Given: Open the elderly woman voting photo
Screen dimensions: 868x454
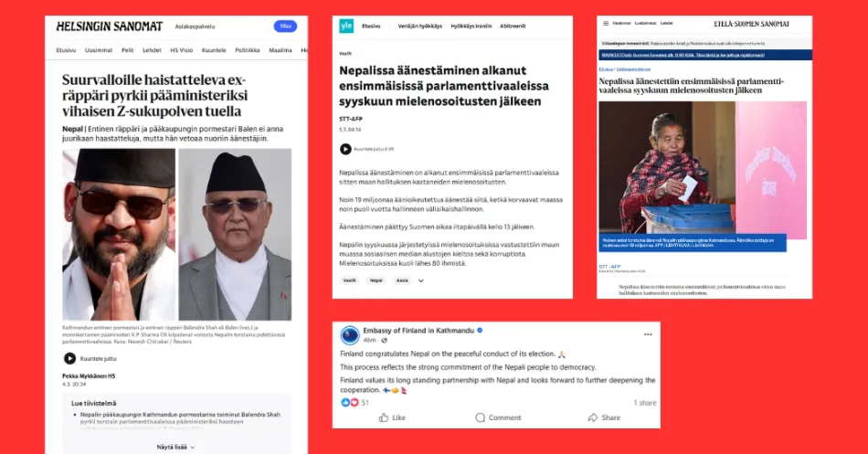Looking at the screenshot, I should (x=703, y=171).
